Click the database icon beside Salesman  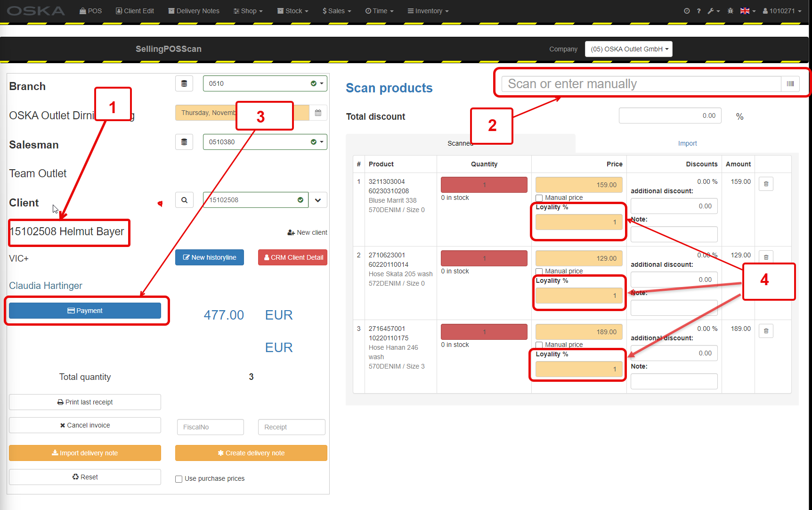[x=184, y=142]
